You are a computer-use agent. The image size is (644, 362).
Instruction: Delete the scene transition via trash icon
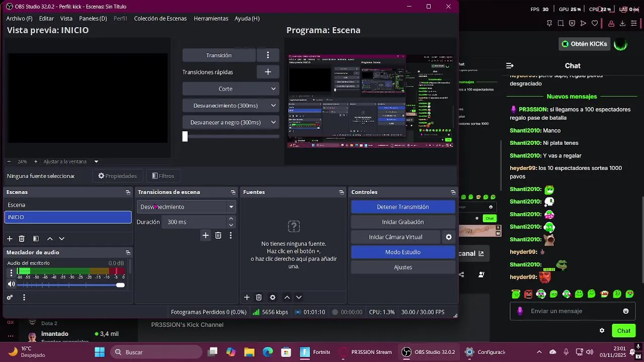point(218,235)
